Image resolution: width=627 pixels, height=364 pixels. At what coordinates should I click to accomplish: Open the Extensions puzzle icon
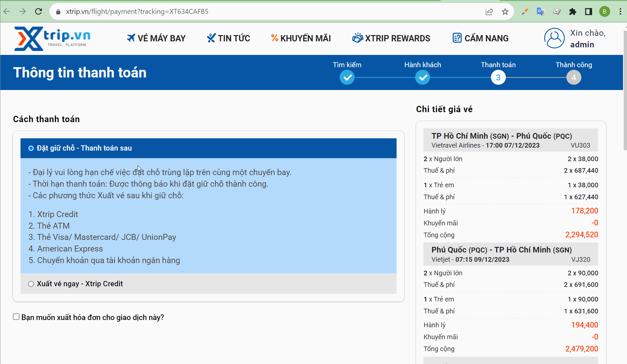(x=573, y=12)
